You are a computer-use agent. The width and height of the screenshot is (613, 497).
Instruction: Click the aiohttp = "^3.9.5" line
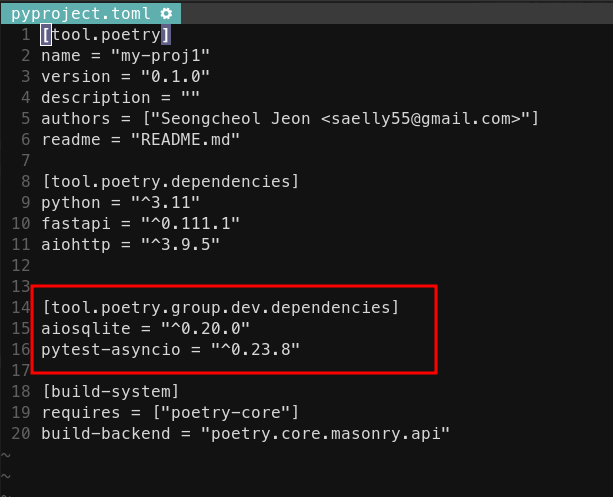click(130, 245)
